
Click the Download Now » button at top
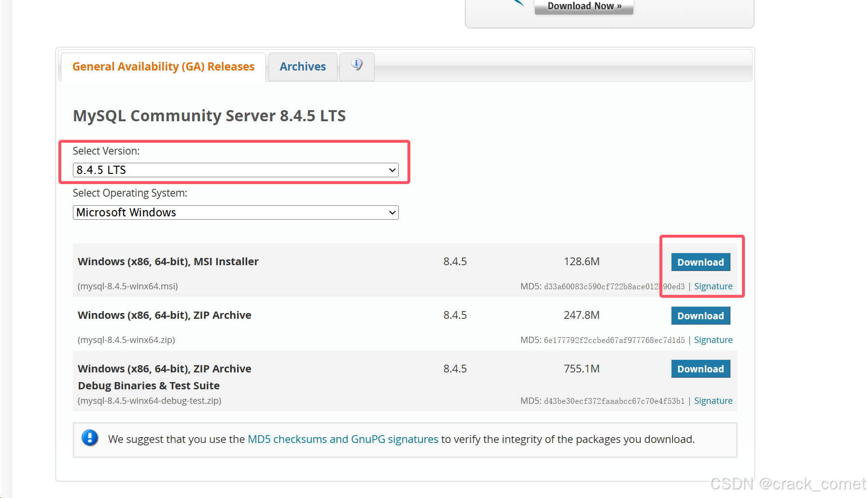584,6
